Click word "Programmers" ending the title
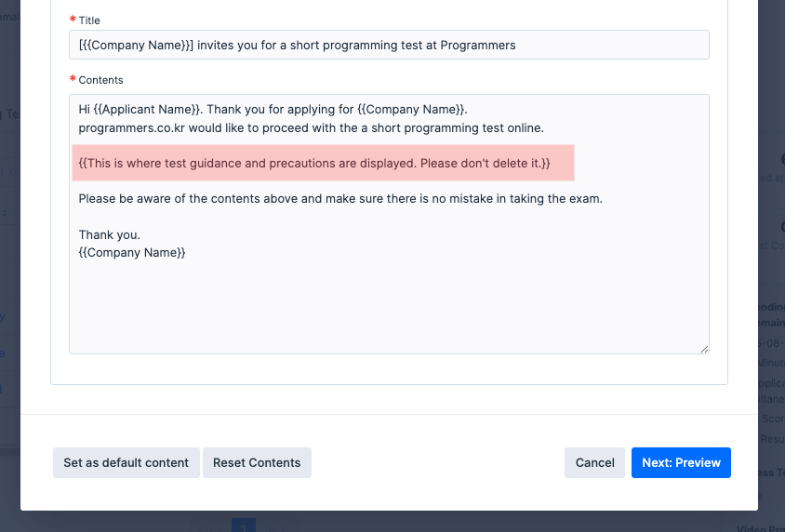This screenshot has height=532, width=785. (x=477, y=45)
